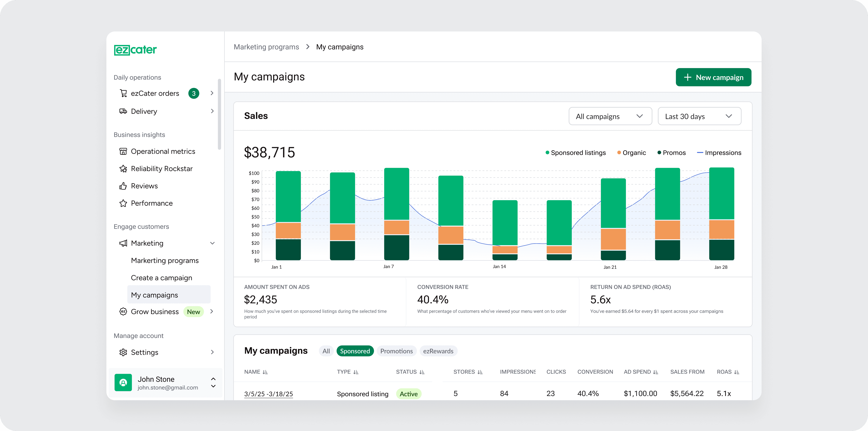This screenshot has height=431, width=868.
Task: Click the Settings gear icon
Action: click(123, 352)
